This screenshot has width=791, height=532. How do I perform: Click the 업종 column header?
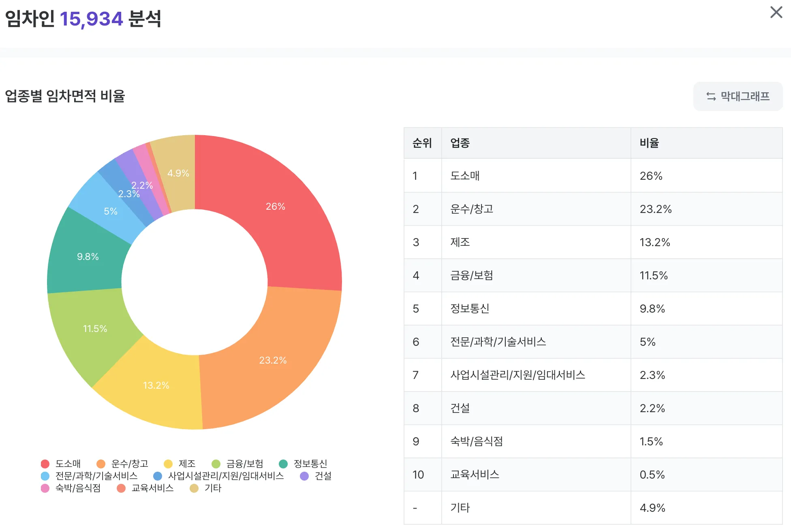(460, 143)
